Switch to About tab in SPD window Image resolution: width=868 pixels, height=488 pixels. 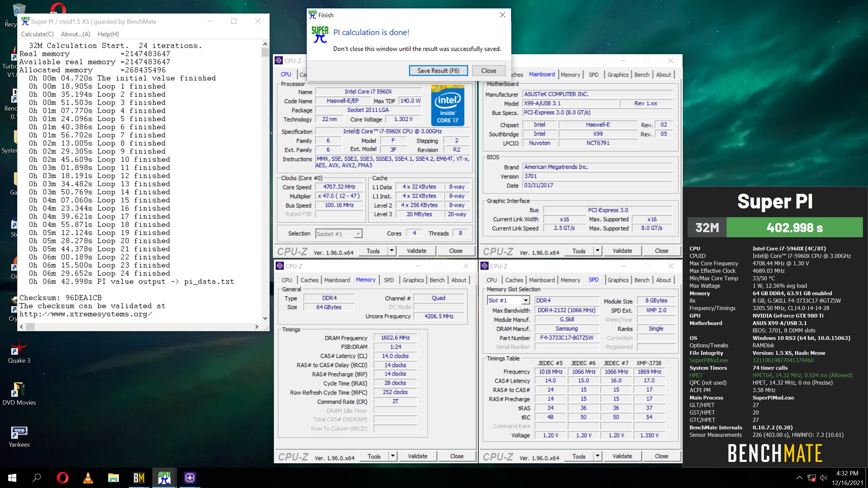coord(663,280)
